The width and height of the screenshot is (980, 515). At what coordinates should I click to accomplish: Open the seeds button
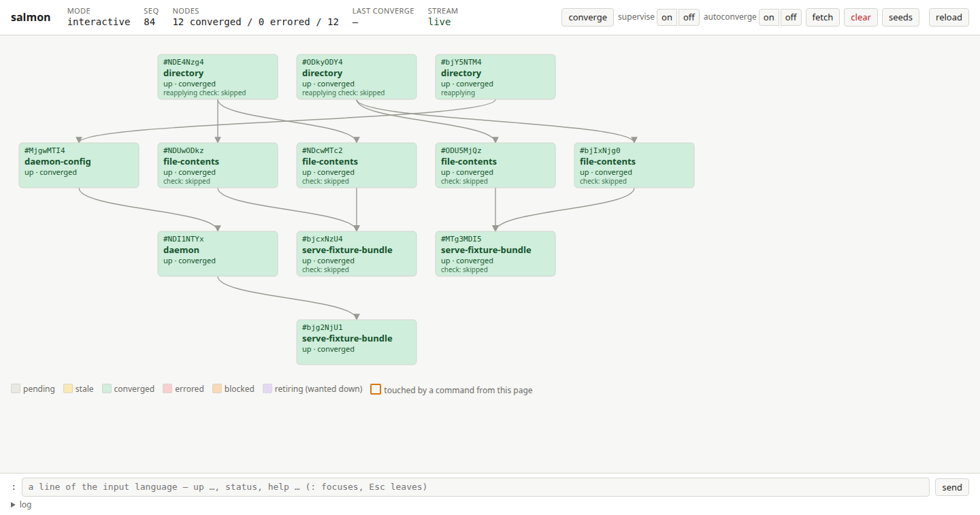pyautogui.click(x=900, y=17)
